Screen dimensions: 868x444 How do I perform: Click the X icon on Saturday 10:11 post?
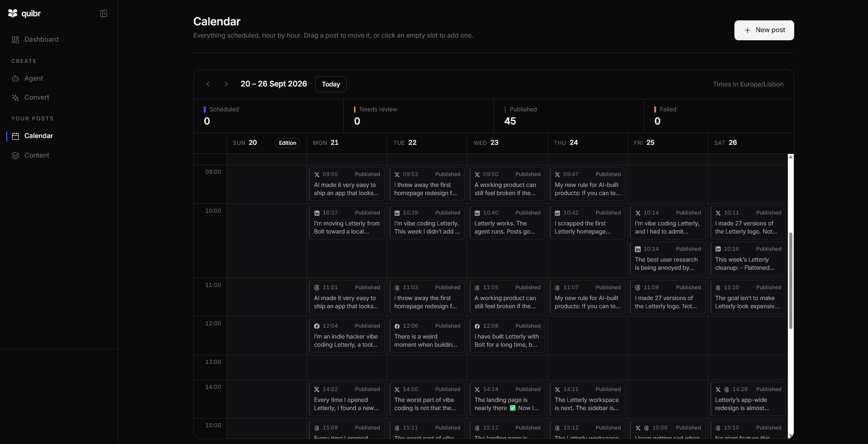[x=718, y=213]
